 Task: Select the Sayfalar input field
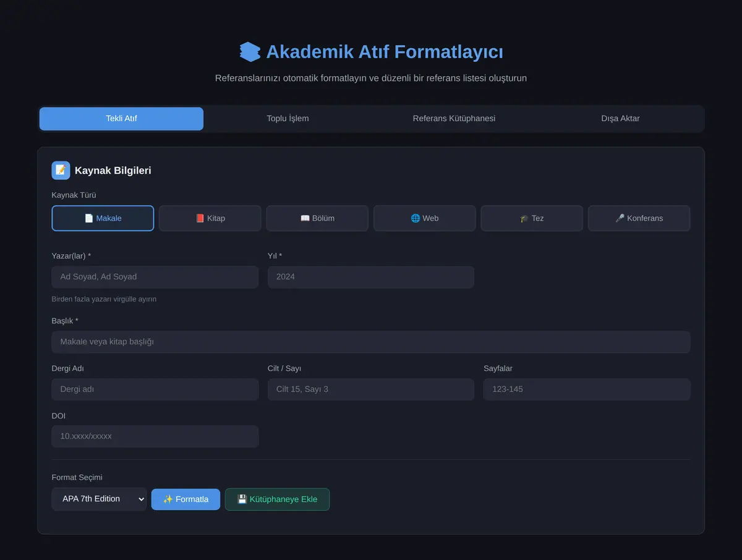point(587,389)
